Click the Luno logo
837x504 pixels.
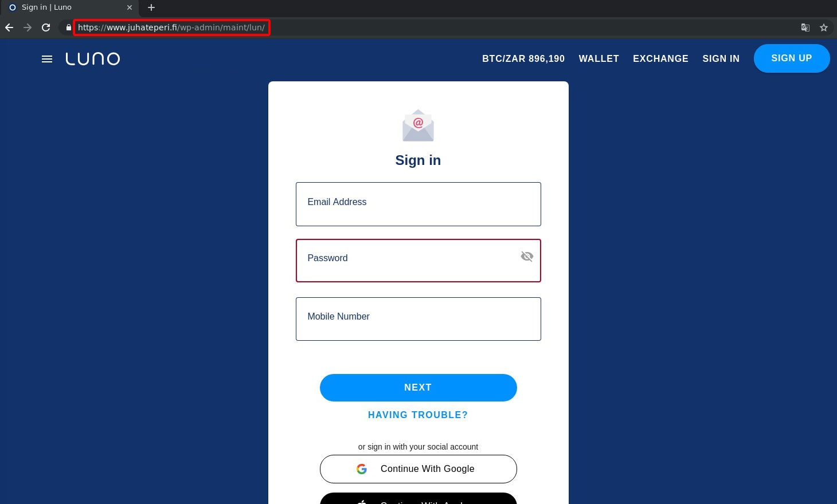click(x=93, y=59)
